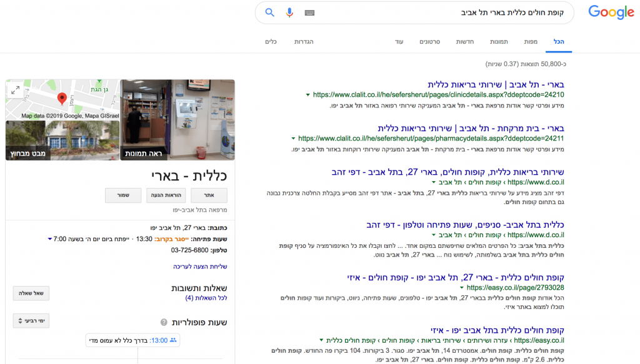Open the כלים tools menu

271,42
